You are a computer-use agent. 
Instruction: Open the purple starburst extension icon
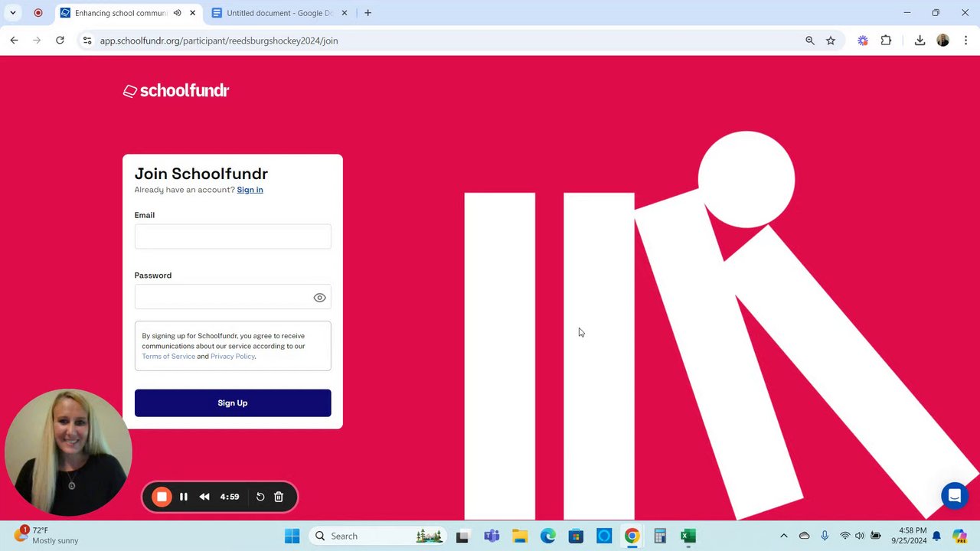(x=863, y=41)
